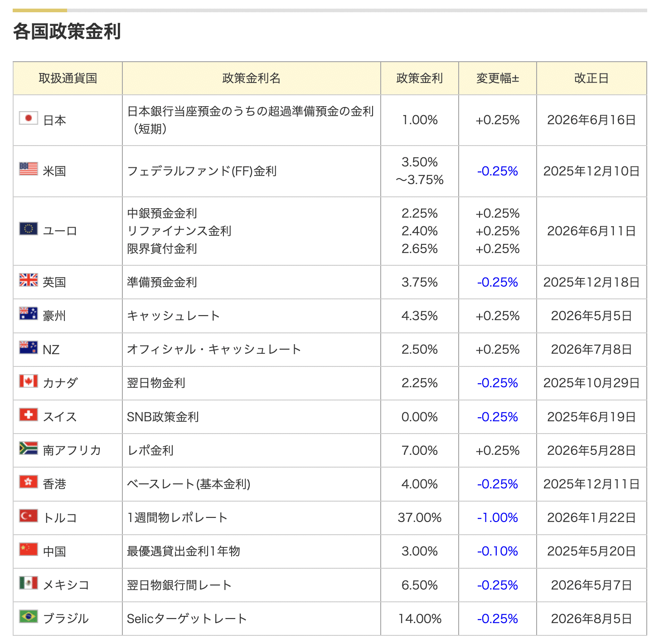Click SNB政策金利 rate name
659x644 pixels.
point(163,417)
